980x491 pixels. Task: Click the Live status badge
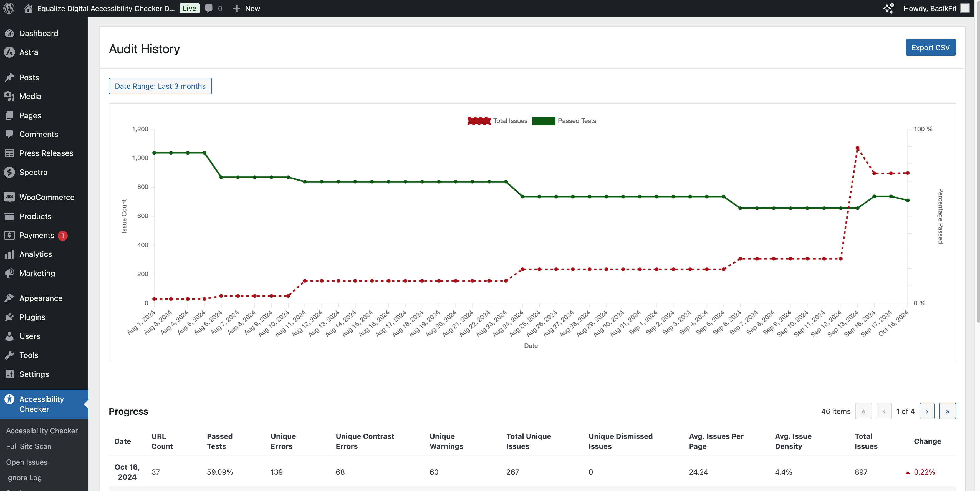(189, 8)
